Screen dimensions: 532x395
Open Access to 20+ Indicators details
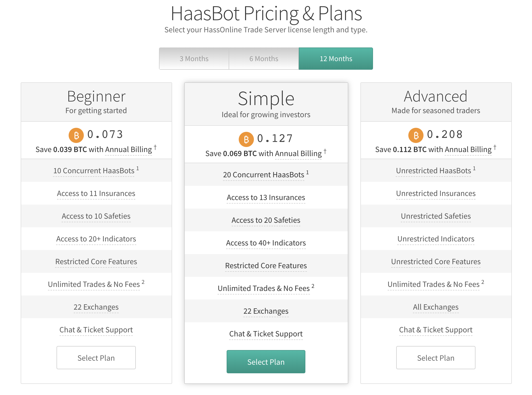(96, 239)
